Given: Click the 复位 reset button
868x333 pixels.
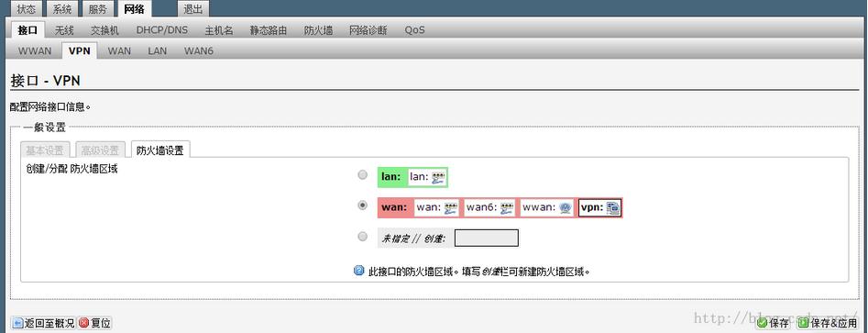Looking at the screenshot, I should [94, 323].
